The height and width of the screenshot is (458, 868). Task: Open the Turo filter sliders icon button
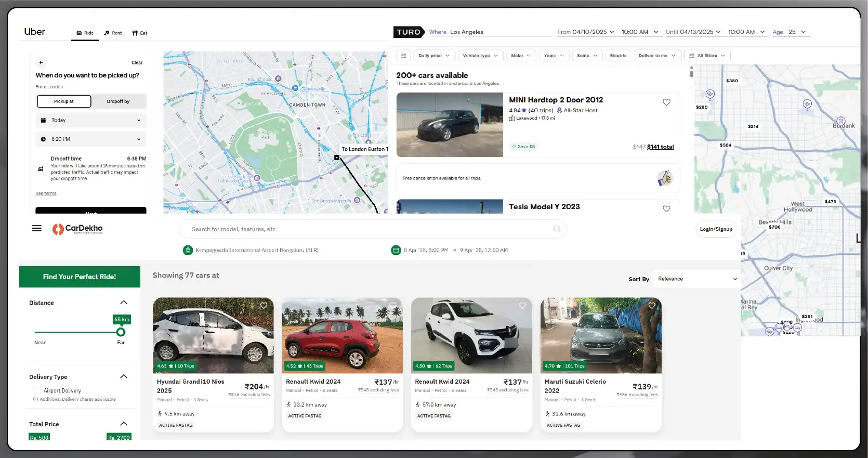point(403,56)
